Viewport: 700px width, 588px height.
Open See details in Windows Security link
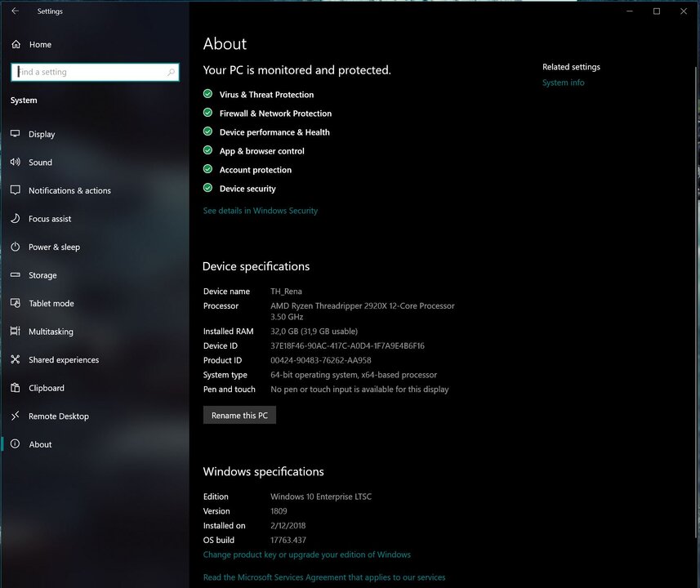tap(261, 210)
